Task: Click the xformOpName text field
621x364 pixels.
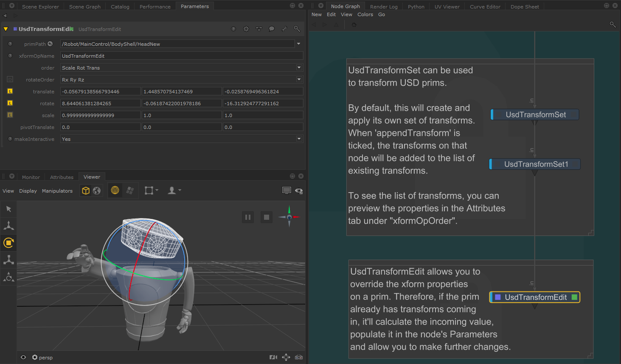Action: [x=181, y=56]
